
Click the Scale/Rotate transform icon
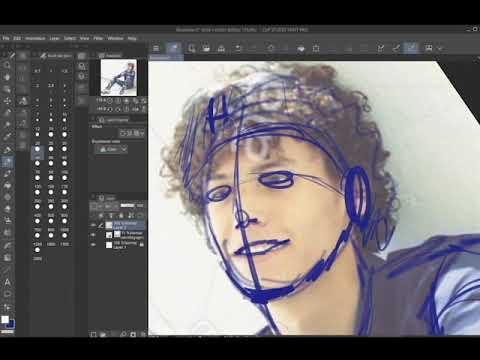pyautogui.click(x=316, y=49)
